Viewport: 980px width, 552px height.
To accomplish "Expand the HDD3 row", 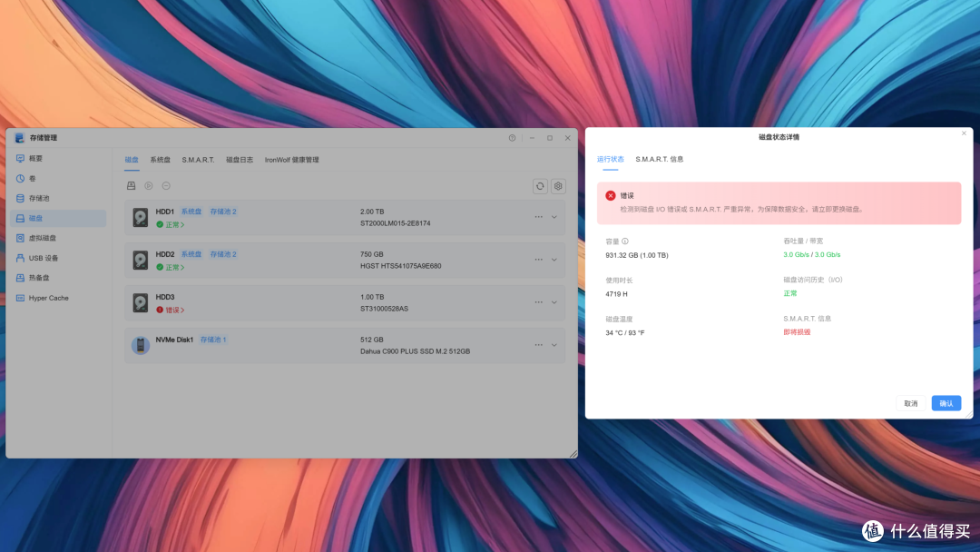I will (554, 302).
